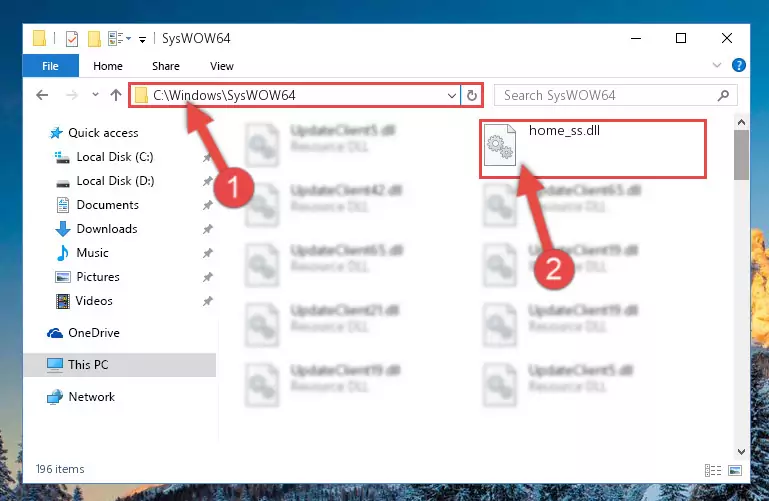
Task: Click the vertical scrollbar thumb
Action: [x=741, y=155]
